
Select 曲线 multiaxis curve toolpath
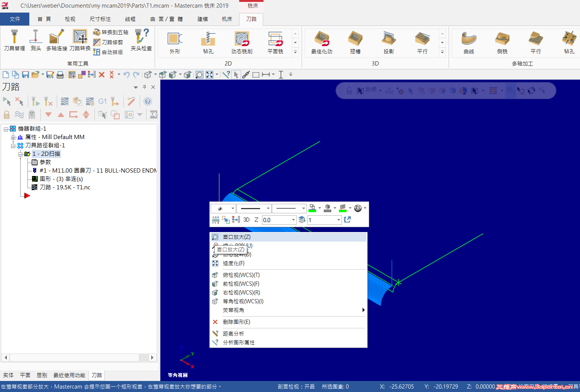click(x=469, y=43)
